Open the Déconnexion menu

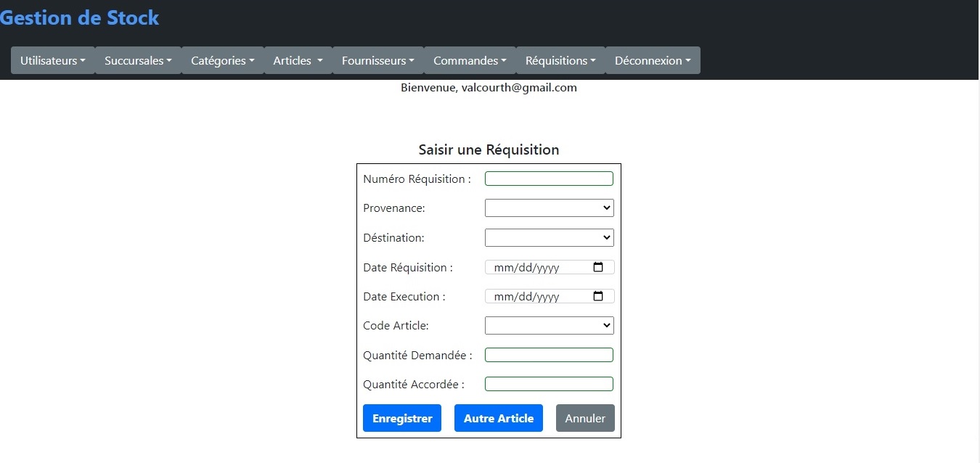tap(653, 60)
